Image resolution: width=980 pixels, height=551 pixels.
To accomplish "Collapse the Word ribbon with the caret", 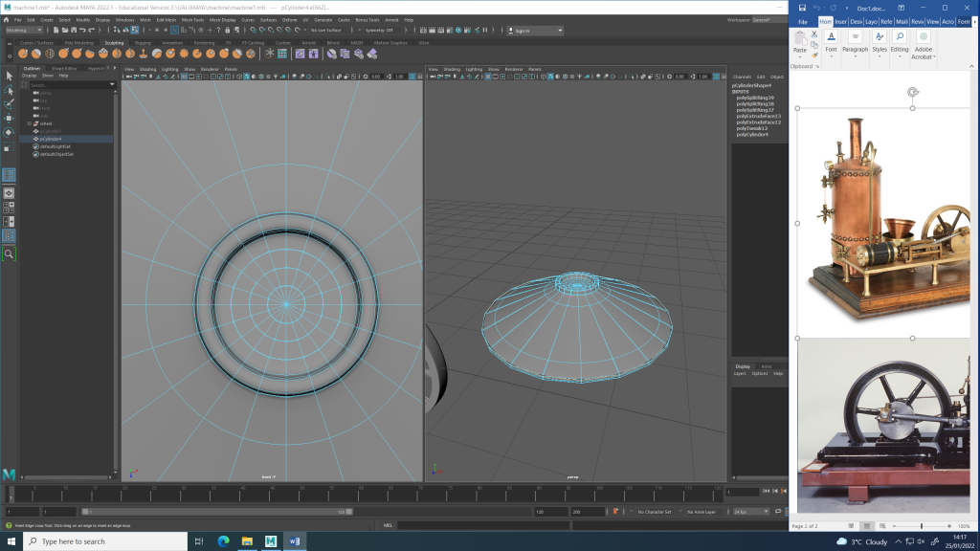I will click(x=971, y=66).
